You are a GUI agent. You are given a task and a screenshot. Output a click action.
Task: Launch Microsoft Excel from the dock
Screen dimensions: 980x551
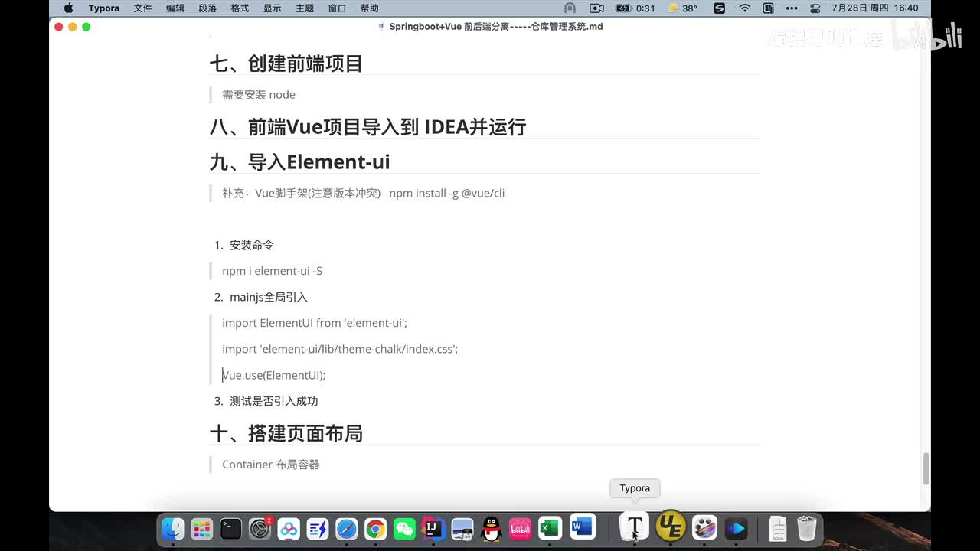click(x=549, y=528)
